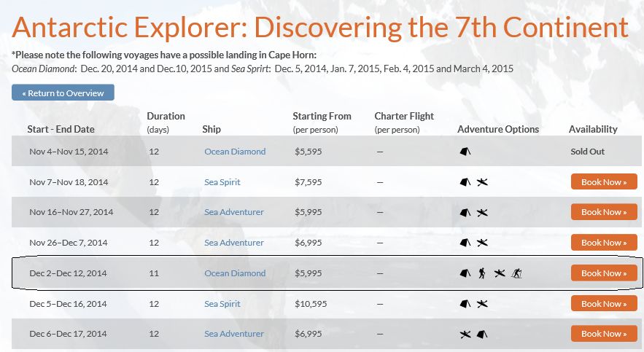Click hiking icon in Dec 2 Ocean Diamond row
Screen dimensions: 644x352
tap(482, 273)
